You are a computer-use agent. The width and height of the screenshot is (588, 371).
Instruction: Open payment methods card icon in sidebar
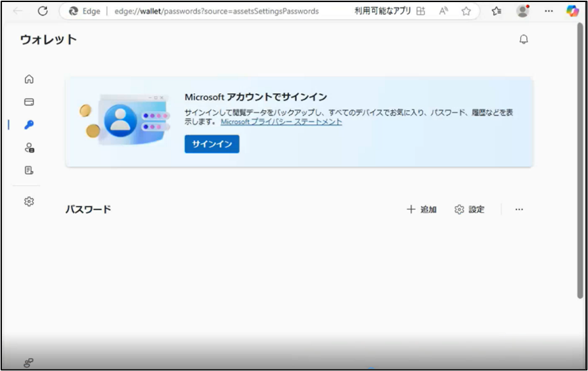29,102
